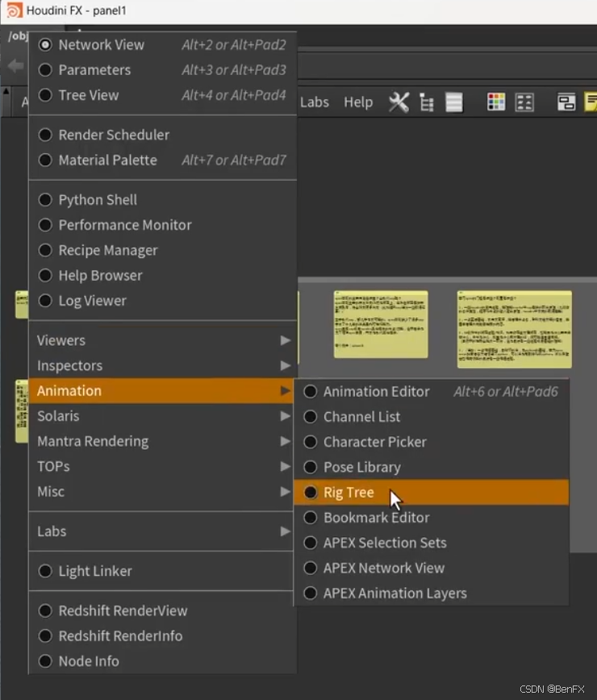Expand the Inspectors submenu
The image size is (597, 700).
(162, 365)
